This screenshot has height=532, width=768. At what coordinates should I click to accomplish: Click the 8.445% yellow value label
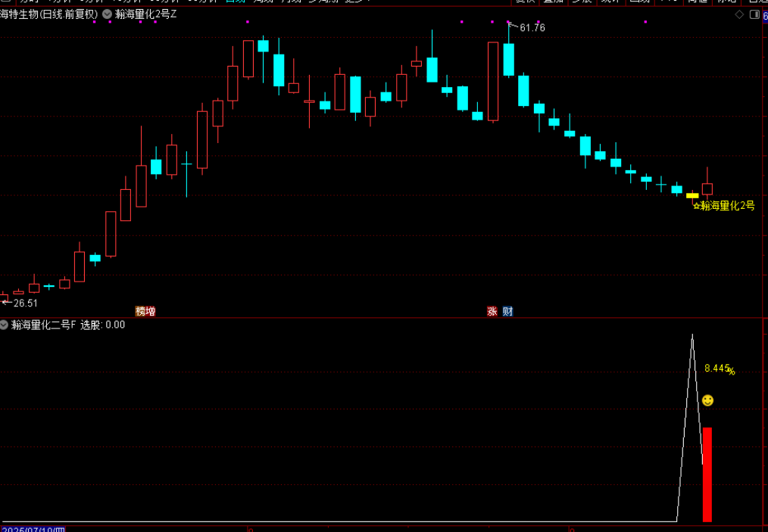pyautogui.click(x=719, y=369)
